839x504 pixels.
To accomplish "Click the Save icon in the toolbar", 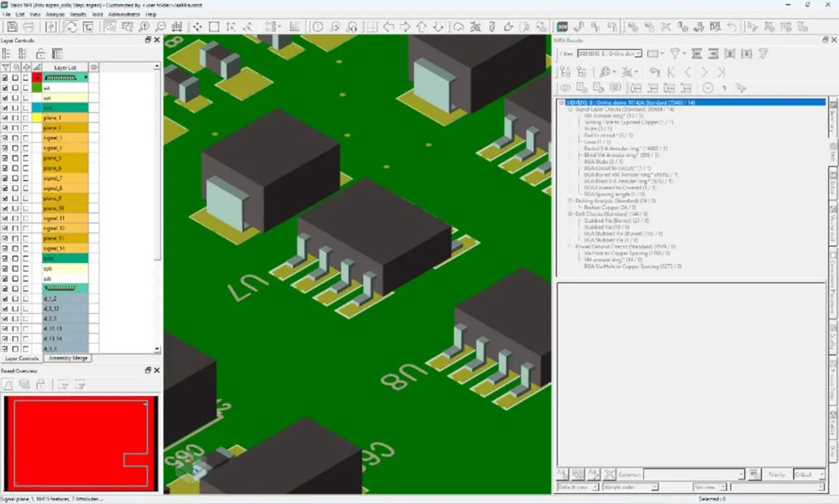I will click(x=12, y=27).
